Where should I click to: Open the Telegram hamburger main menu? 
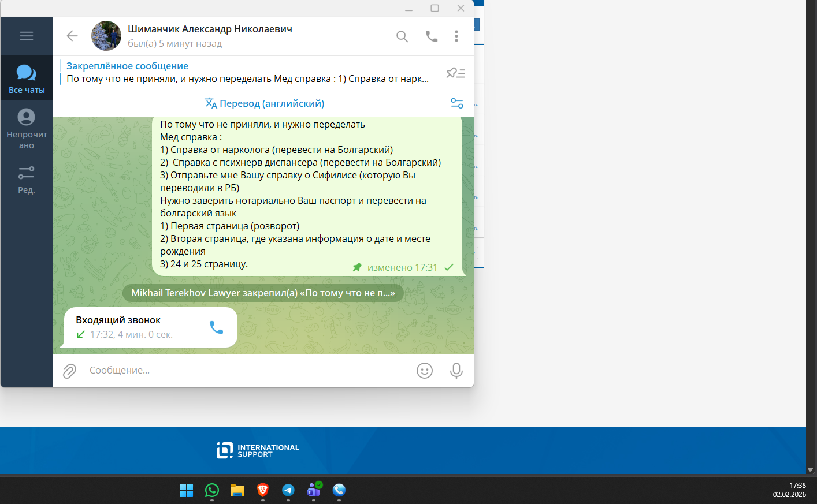tap(27, 36)
